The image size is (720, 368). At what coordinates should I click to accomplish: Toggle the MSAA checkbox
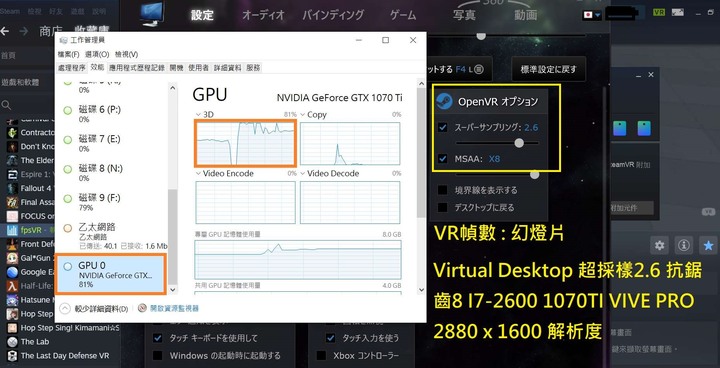pos(443,159)
